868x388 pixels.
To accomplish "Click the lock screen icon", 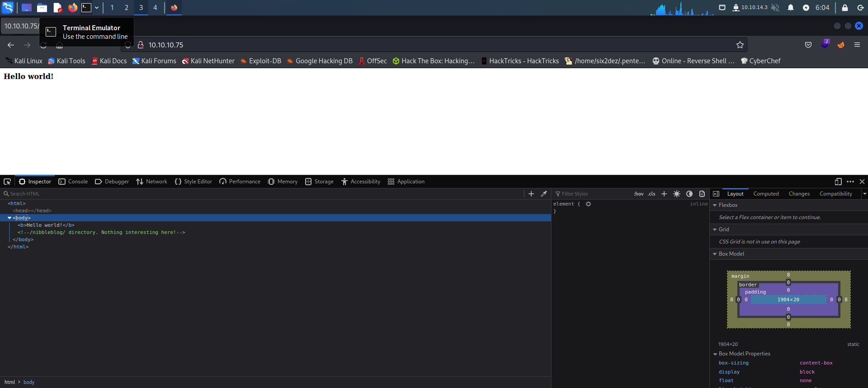I will tap(845, 8).
